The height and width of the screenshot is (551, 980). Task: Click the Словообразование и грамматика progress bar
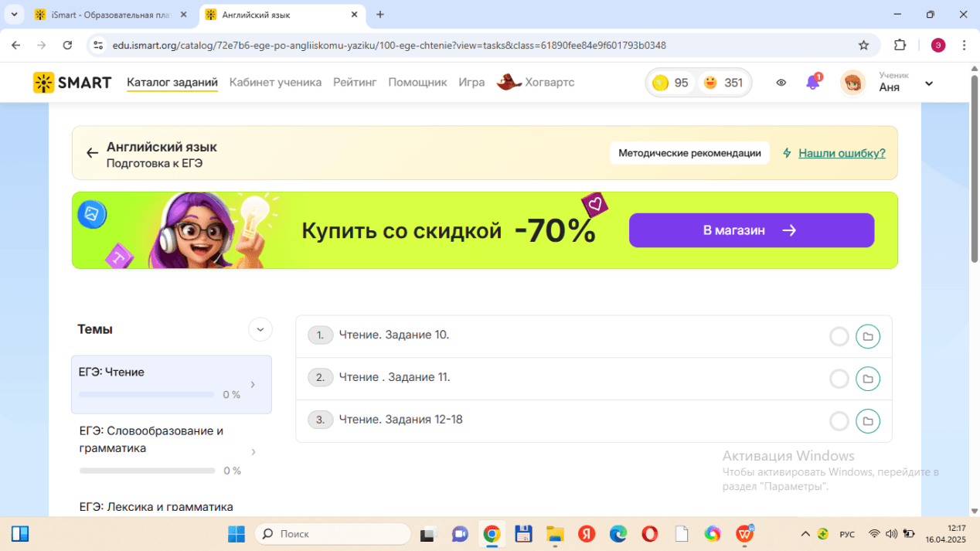147,471
